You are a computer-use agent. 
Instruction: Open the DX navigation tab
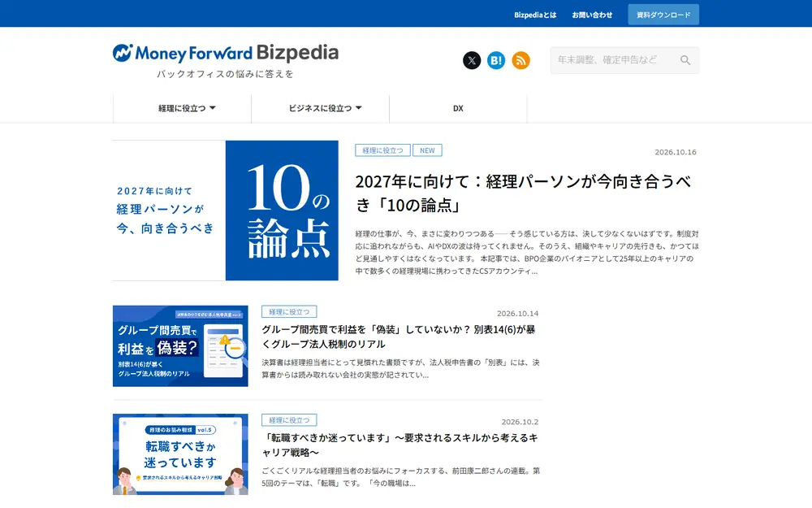tap(458, 108)
